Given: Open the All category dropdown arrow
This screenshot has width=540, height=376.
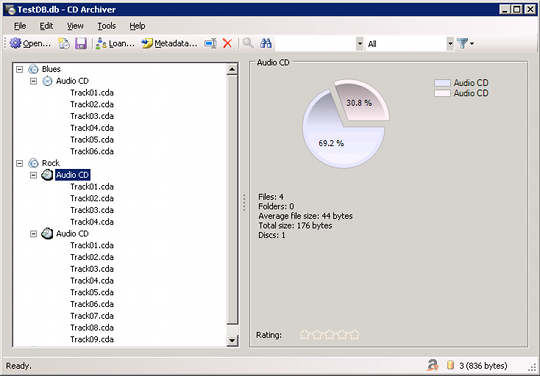Looking at the screenshot, I should pyautogui.click(x=450, y=44).
